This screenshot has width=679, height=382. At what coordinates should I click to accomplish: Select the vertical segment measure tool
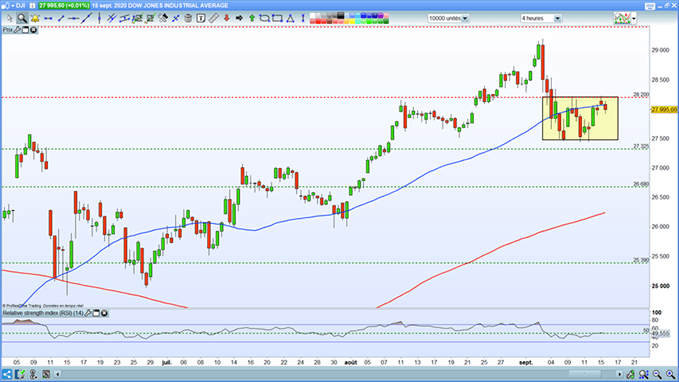(303, 18)
